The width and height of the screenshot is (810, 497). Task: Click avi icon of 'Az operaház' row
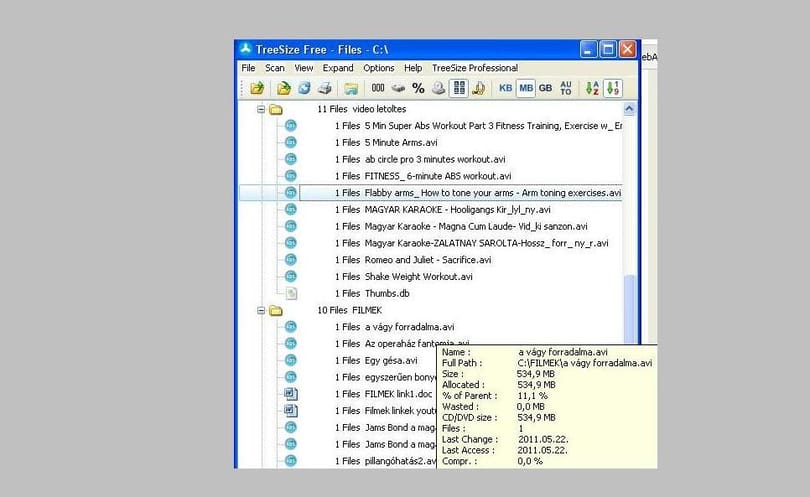point(291,344)
